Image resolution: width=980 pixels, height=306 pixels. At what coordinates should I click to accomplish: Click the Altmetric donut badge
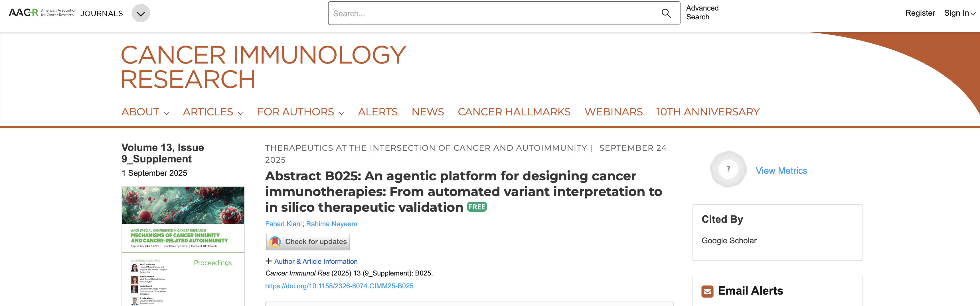[728, 170]
